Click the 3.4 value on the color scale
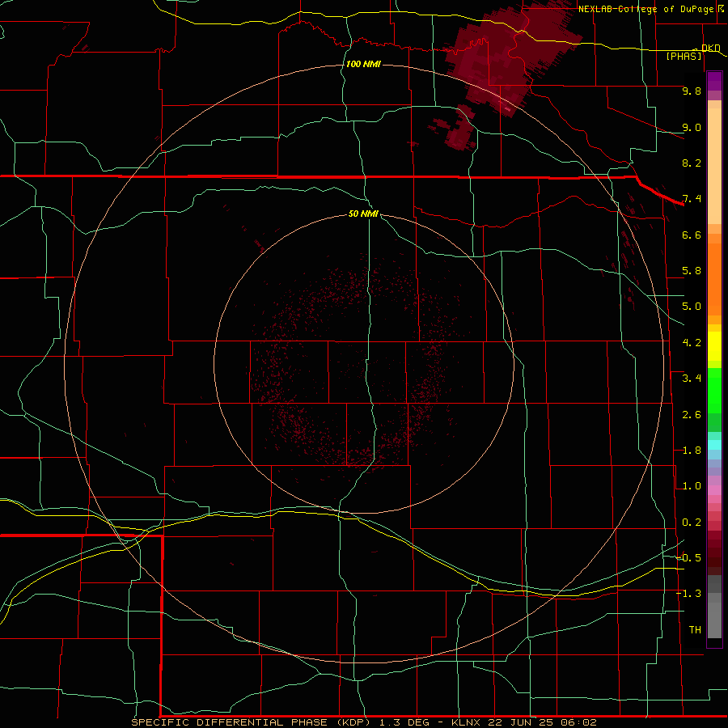This screenshot has height=728, width=728. coord(692,379)
